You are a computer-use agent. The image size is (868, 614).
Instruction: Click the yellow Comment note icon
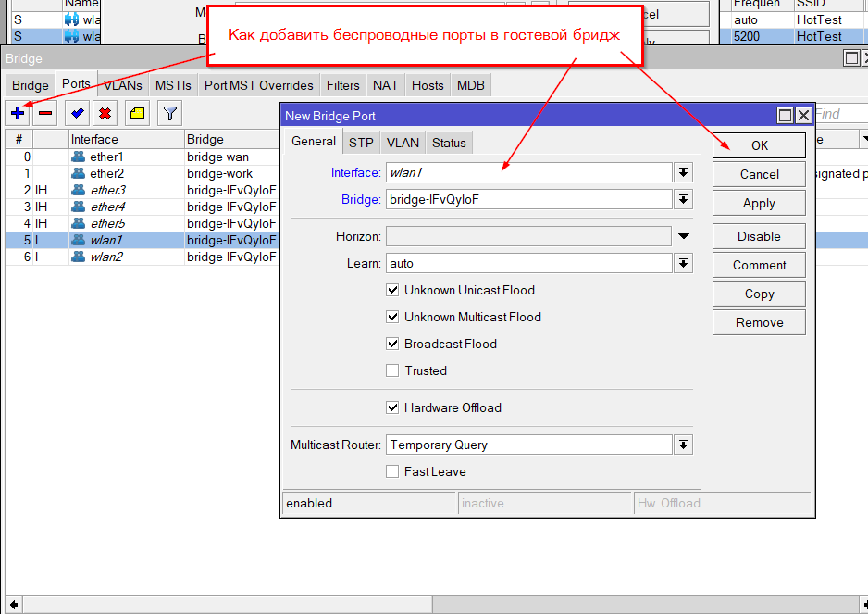[137, 114]
